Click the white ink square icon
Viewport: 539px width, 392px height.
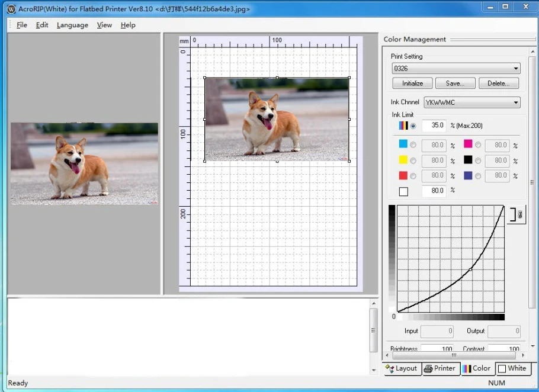click(x=403, y=191)
